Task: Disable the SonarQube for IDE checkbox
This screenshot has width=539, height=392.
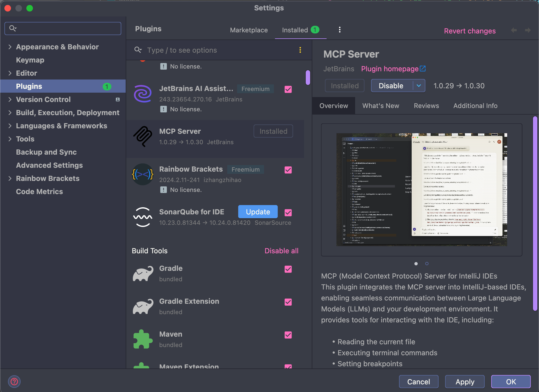Action: [x=288, y=213]
